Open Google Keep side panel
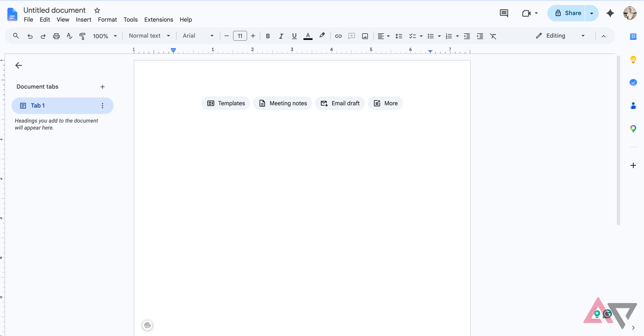 pos(633,59)
